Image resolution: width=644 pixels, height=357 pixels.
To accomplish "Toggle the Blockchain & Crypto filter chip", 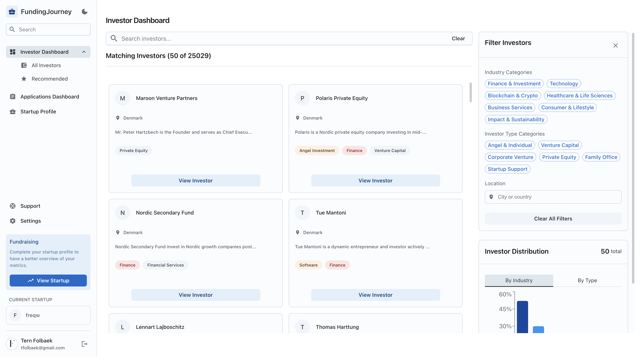I will pyautogui.click(x=512, y=95).
